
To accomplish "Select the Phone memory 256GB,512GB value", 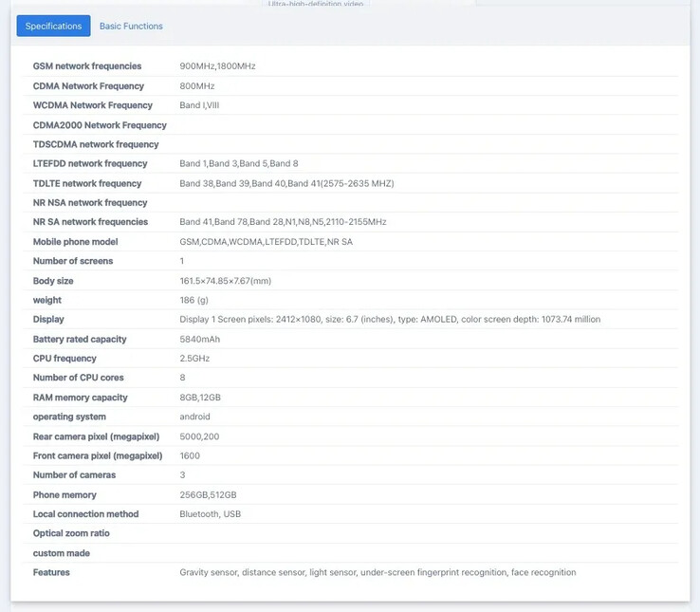I will (x=208, y=495).
